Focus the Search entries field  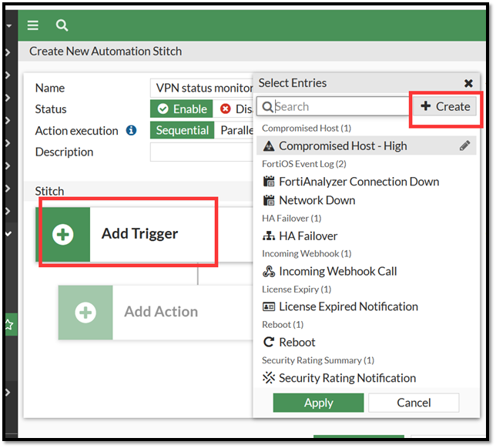click(x=333, y=106)
